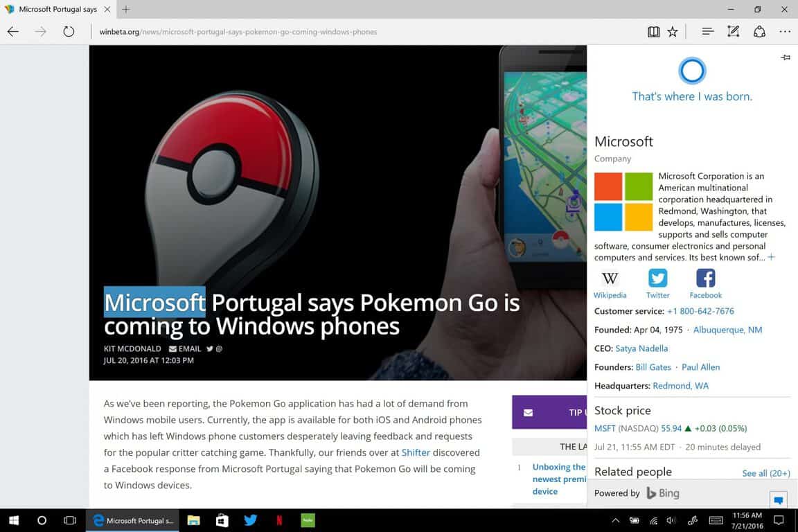Click the EMAIL author link
Viewport: 798px width, 532px height.
tap(185, 348)
